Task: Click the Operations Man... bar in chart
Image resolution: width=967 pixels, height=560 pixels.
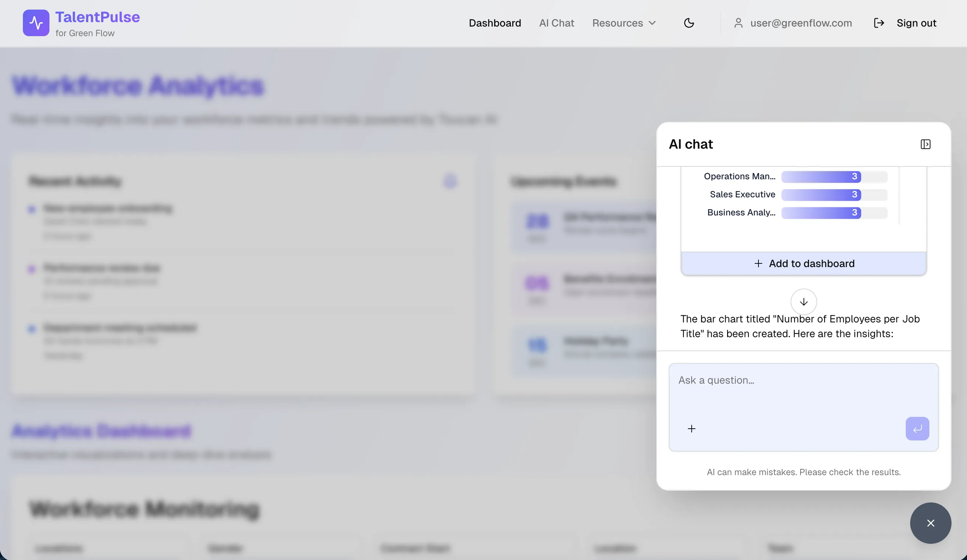Action: pyautogui.click(x=821, y=176)
